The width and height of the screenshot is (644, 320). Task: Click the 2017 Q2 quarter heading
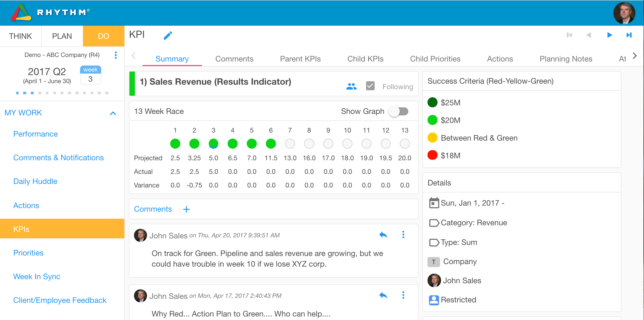[x=47, y=72]
